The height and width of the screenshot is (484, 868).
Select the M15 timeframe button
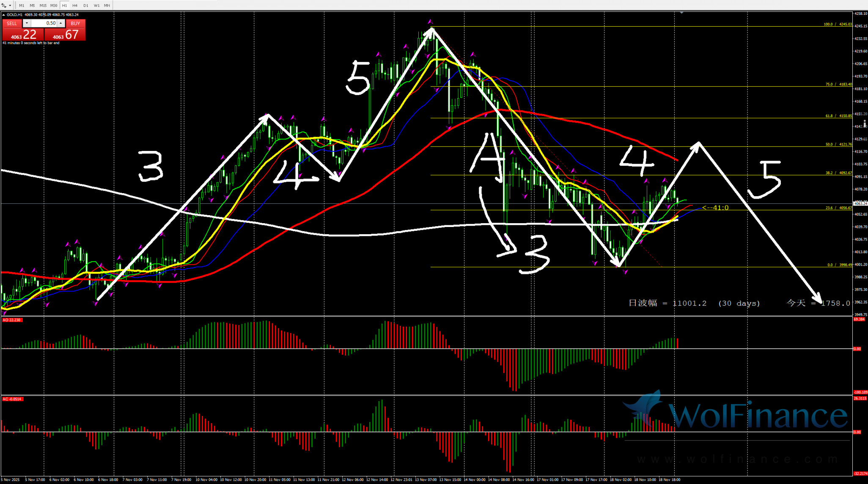click(43, 5)
